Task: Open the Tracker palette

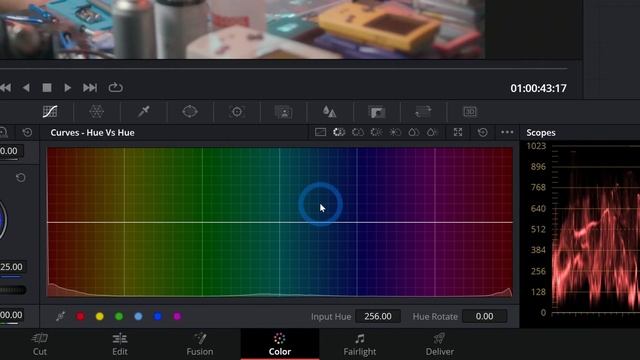Action: [x=237, y=111]
